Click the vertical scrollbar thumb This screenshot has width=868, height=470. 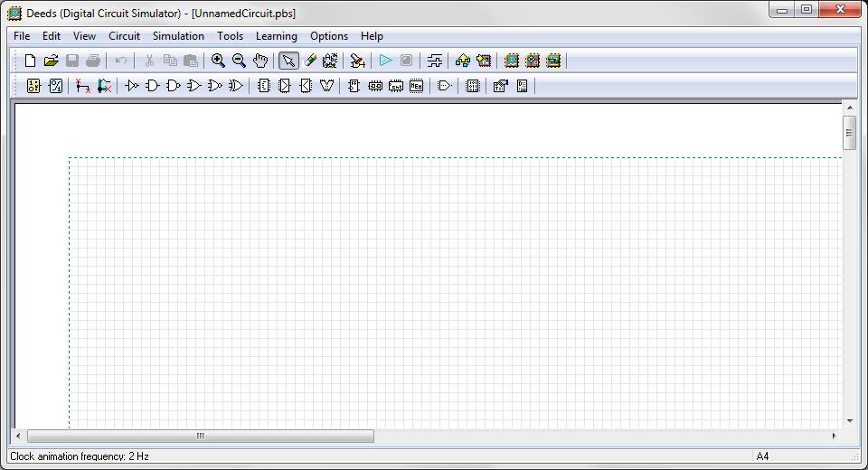click(x=849, y=133)
